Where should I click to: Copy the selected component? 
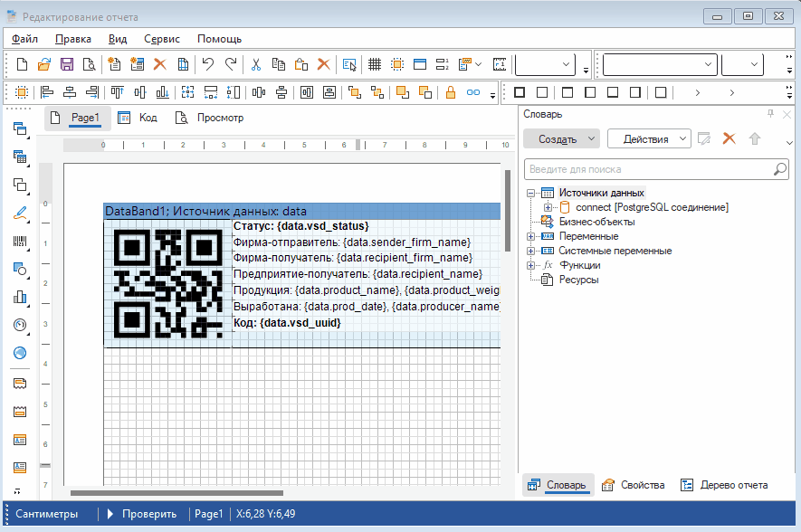(279, 64)
